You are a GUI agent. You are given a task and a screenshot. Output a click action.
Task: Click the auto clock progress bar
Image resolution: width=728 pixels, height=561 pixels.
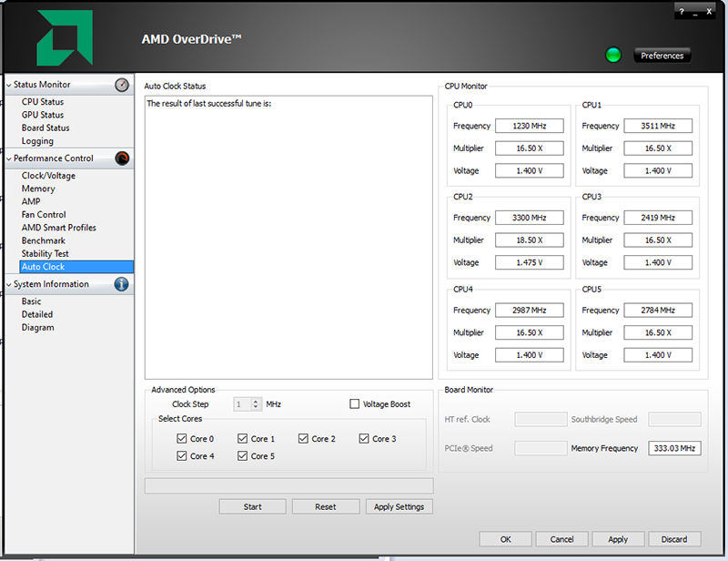pyautogui.click(x=289, y=485)
